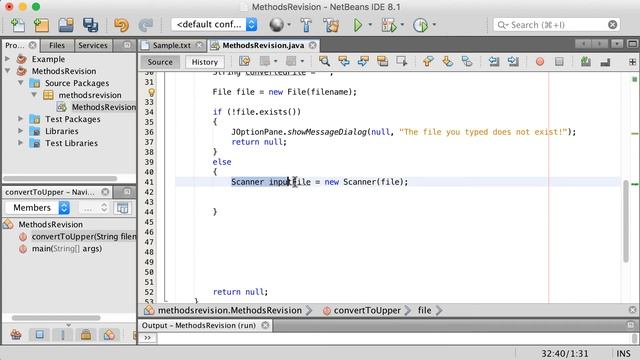Click the Shift Line Right icon
The width and height of the screenshot is (640, 360).
click(x=513, y=62)
